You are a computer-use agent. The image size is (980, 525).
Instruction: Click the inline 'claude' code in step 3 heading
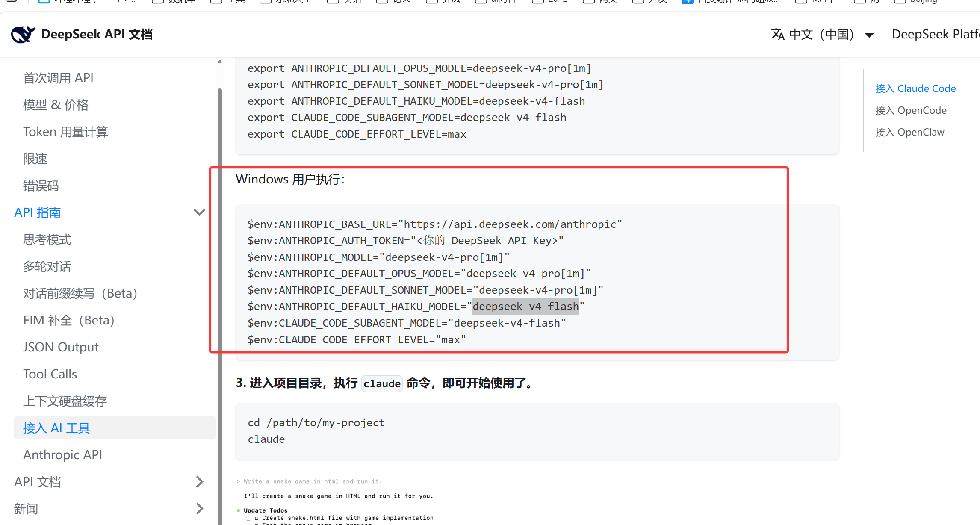point(382,383)
